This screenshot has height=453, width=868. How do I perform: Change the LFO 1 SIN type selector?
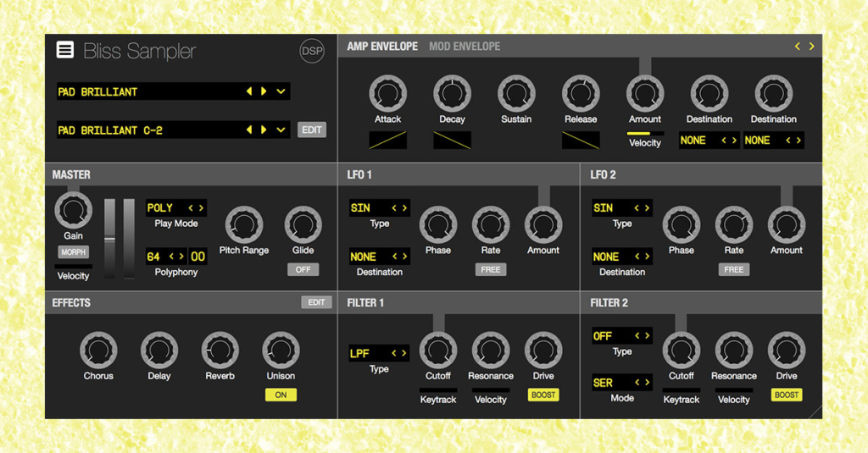point(379,208)
